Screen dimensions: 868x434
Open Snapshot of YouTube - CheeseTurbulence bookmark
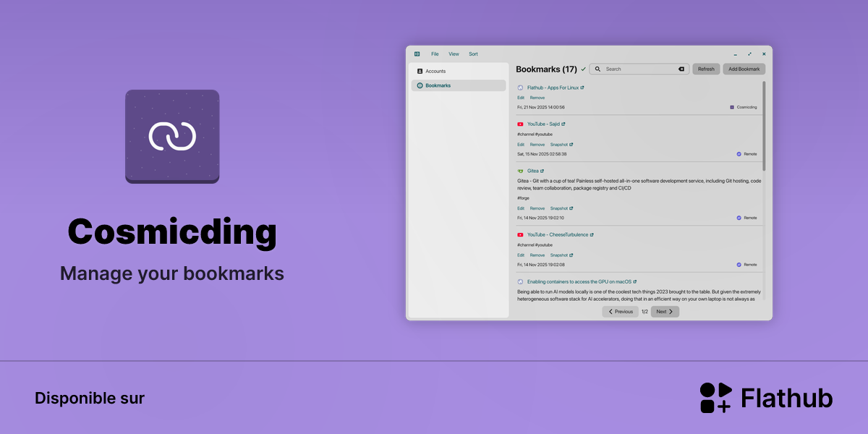(x=561, y=255)
